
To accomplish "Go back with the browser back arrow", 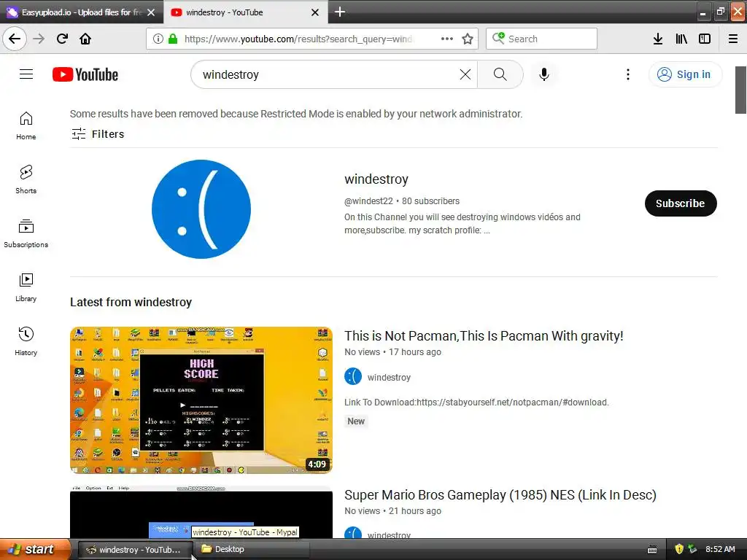I will click(x=15, y=39).
